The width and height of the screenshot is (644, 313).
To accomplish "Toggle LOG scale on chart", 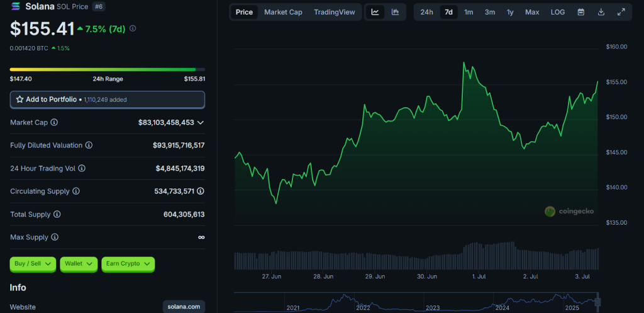I will point(558,12).
